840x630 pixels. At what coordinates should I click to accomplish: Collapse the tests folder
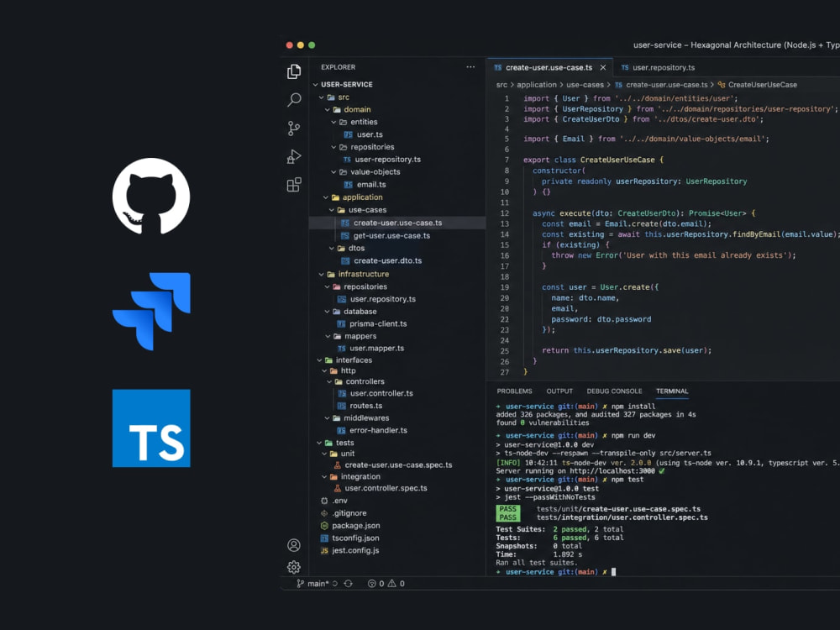[x=319, y=443]
